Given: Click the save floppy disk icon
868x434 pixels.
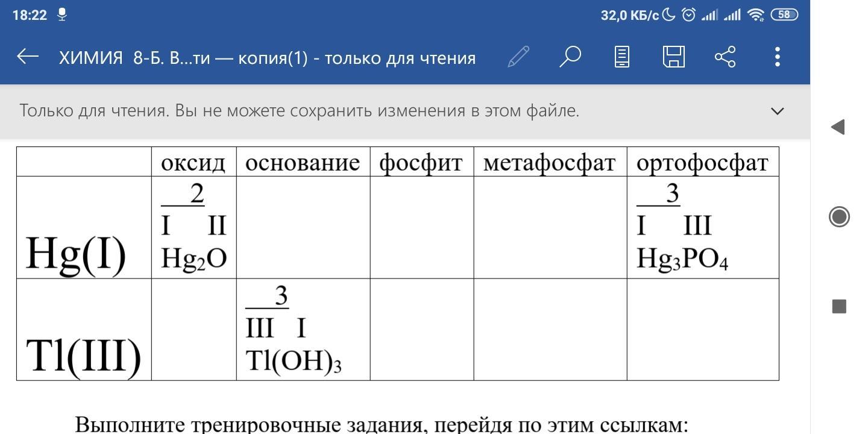Looking at the screenshot, I should tap(673, 57).
